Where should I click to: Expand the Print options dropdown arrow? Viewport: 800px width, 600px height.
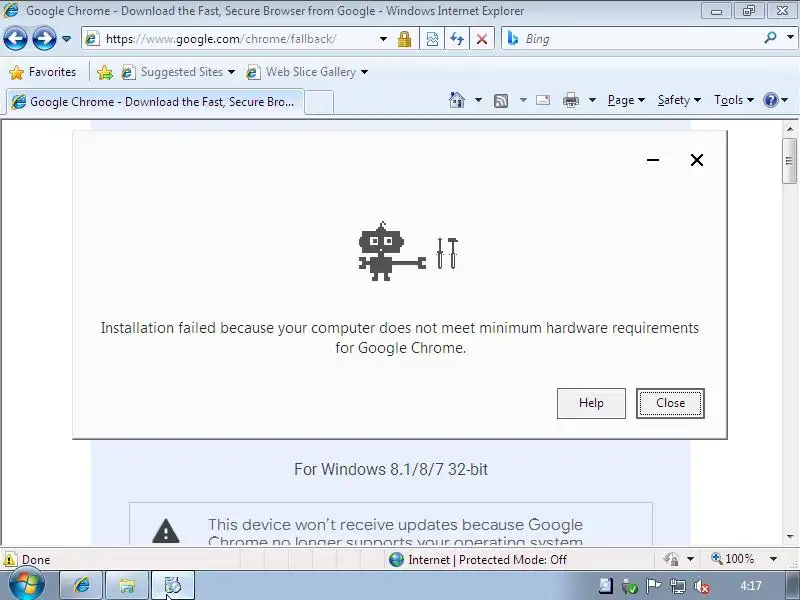click(592, 100)
